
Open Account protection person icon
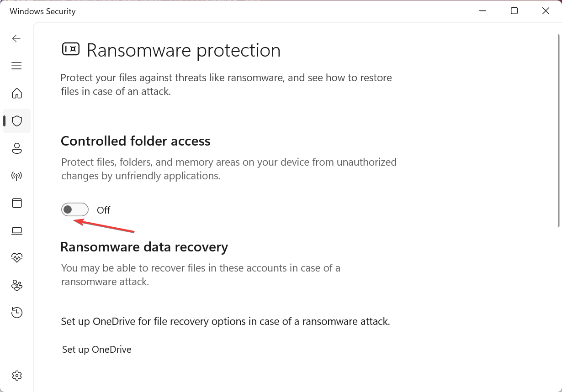click(17, 148)
